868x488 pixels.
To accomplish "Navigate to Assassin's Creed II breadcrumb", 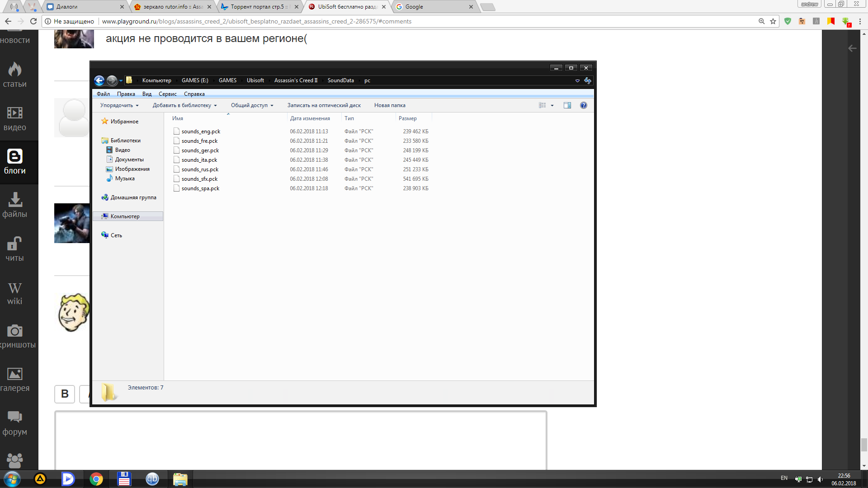I will tap(296, 80).
